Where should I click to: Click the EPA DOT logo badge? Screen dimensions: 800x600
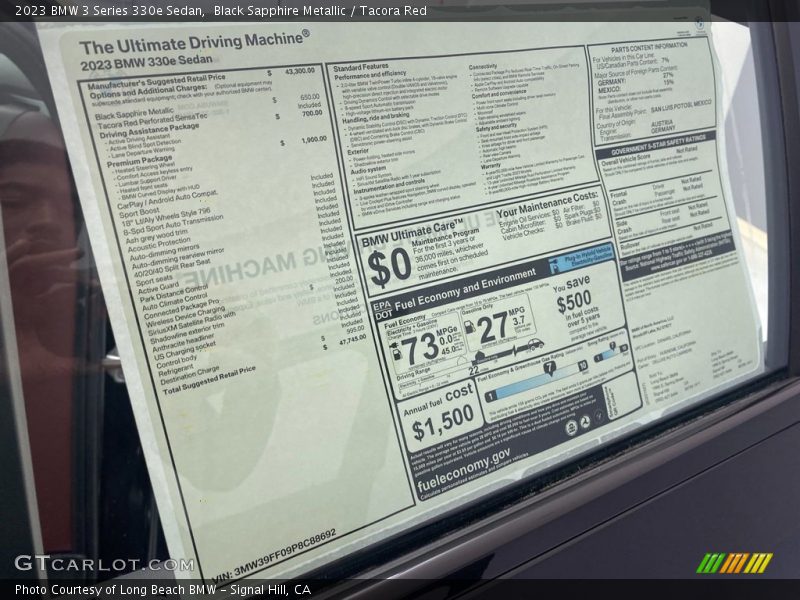[383, 311]
